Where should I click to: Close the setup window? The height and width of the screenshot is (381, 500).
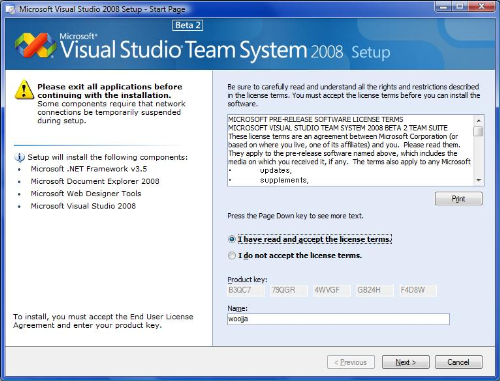(x=481, y=7)
